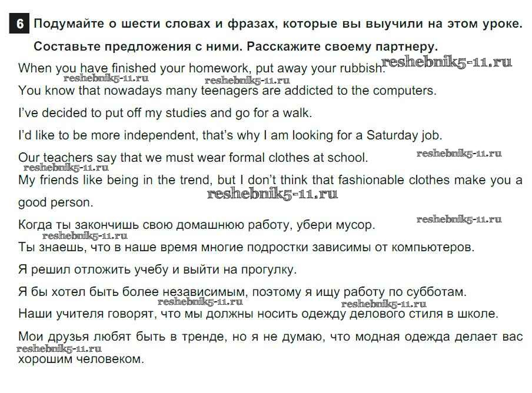Select the sentence about teenagers addicted to computers
Image resolution: width=532 pixels, height=393 pixels.
[x=227, y=91]
